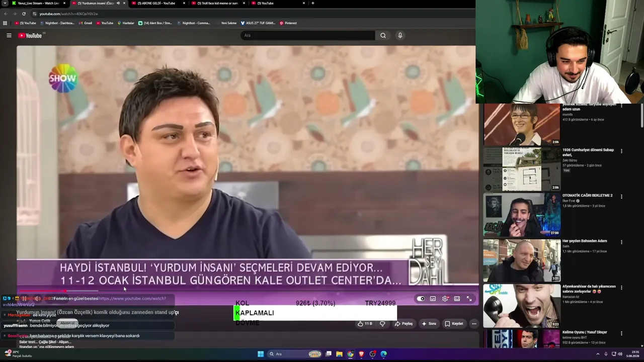Click the search magnifier button
Screen dimensions: 644x362
tap(383, 35)
